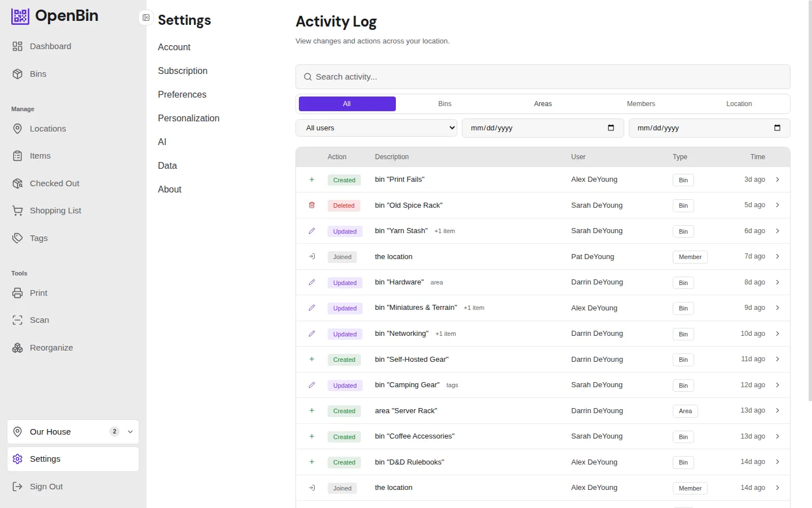Click bin "D&D Rulebooks" description
The height and width of the screenshot is (508, 812).
tap(409, 462)
